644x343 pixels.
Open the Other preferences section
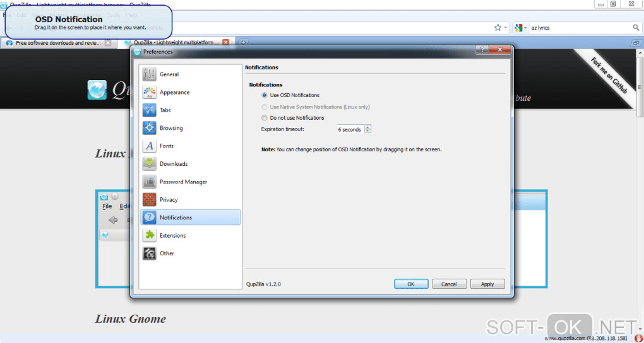190,253
